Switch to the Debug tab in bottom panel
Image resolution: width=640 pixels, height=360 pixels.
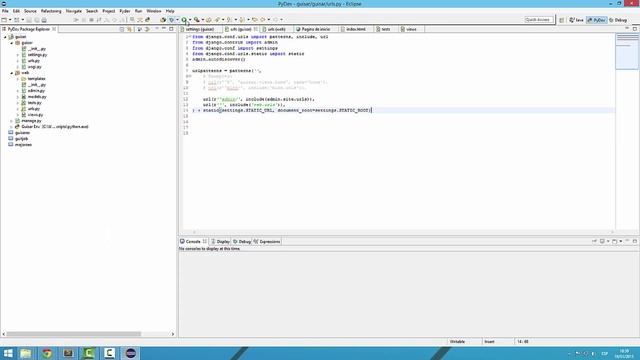click(x=242, y=242)
